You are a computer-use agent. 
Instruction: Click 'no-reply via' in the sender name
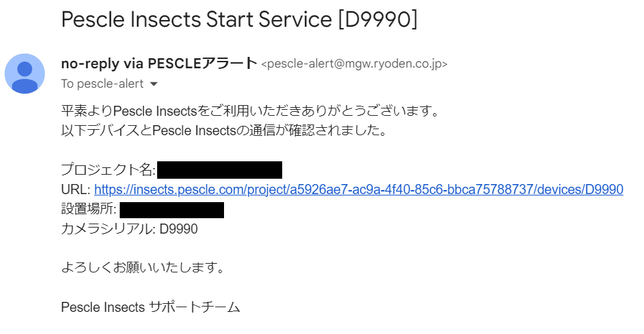click(x=101, y=64)
